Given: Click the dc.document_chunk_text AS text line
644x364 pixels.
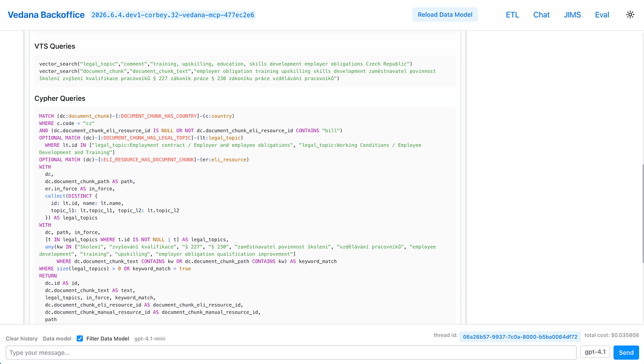Looking at the screenshot, I should [x=90, y=291].
